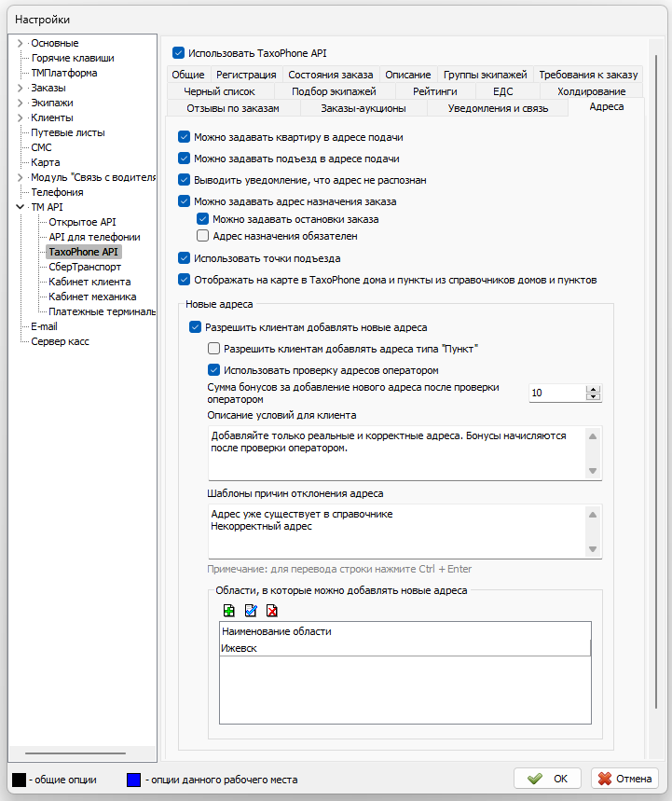
Task: Switch to Отзывы по заказам tab
Action: pos(233,108)
